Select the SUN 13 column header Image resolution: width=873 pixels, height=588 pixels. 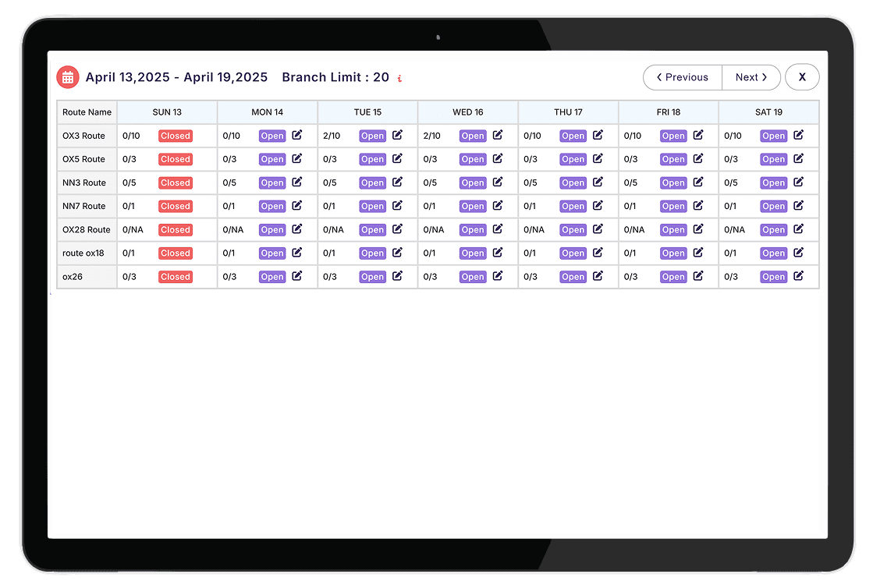[x=167, y=112]
